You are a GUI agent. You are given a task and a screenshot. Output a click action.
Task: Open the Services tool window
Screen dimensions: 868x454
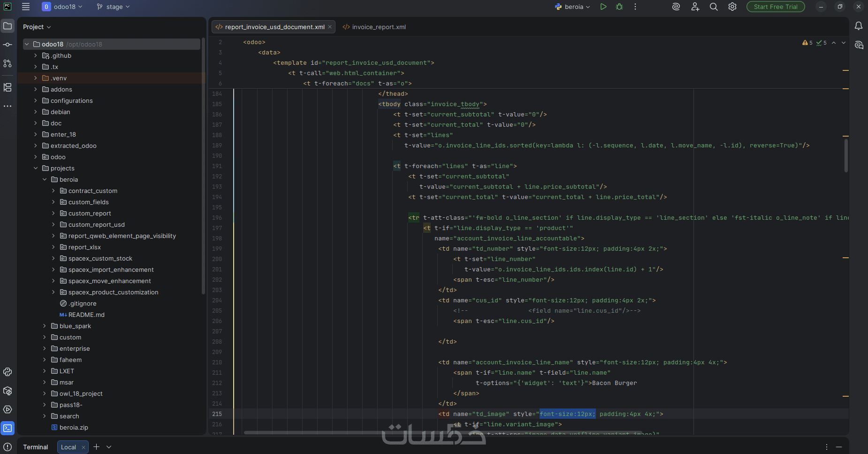coord(8,409)
